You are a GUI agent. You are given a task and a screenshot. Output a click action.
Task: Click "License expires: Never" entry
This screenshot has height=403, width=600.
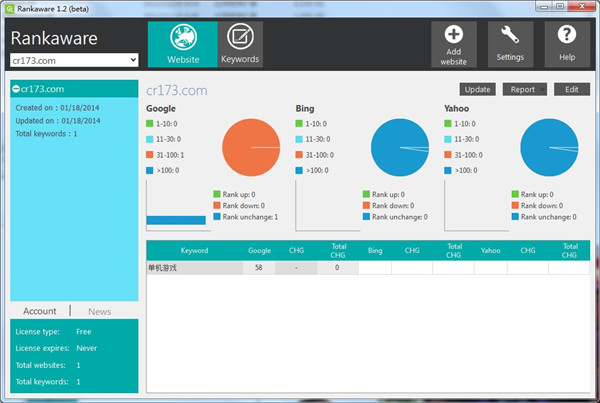click(x=56, y=348)
